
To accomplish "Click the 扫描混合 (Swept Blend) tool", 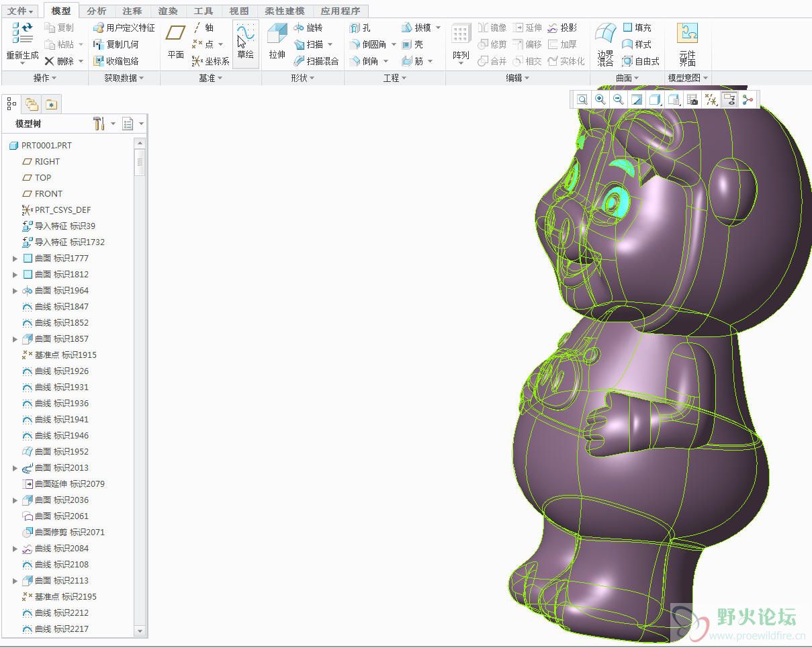I will click(x=316, y=61).
